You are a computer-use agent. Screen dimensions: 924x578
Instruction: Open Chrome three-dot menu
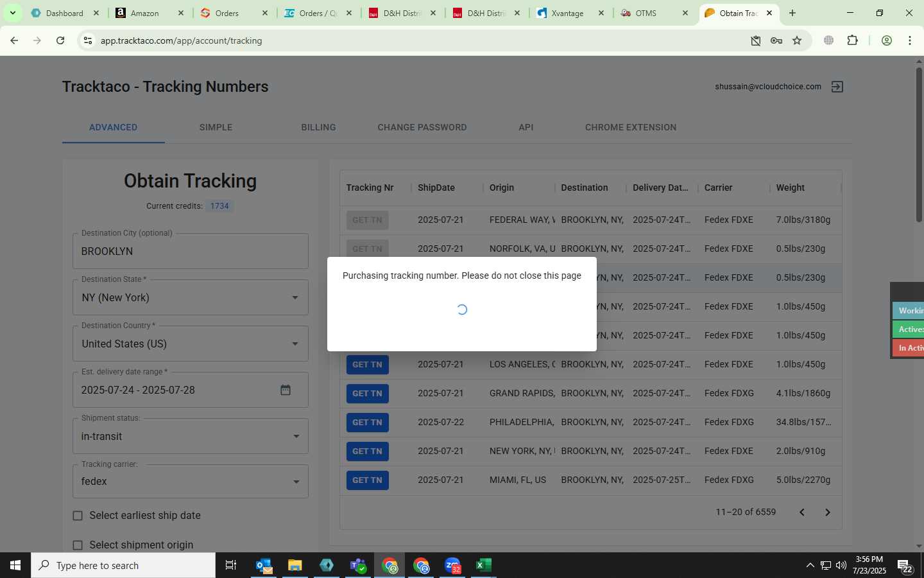pyautogui.click(x=910, y=40)
